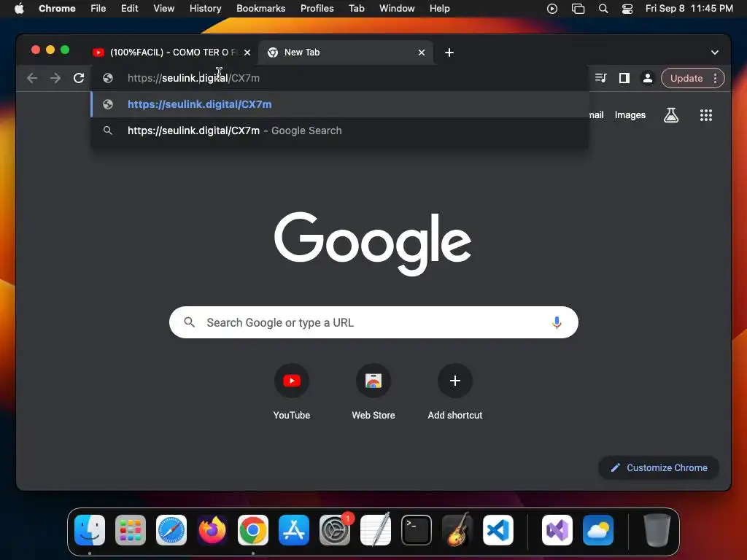Open Visual Studio purple icon in Dock
The height and width of the screenshot is (560, 747).
point(557,530)
